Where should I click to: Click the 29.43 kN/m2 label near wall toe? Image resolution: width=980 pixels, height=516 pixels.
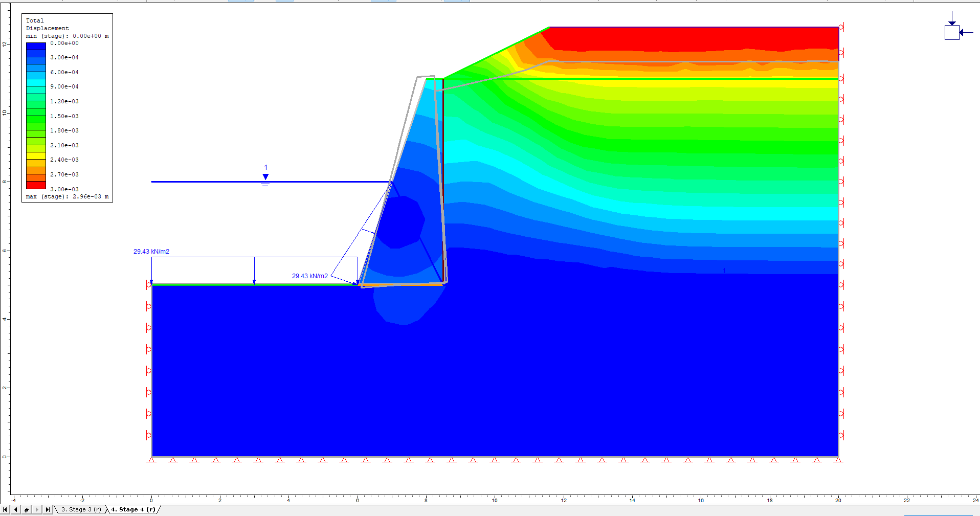(x=309, y=276)
